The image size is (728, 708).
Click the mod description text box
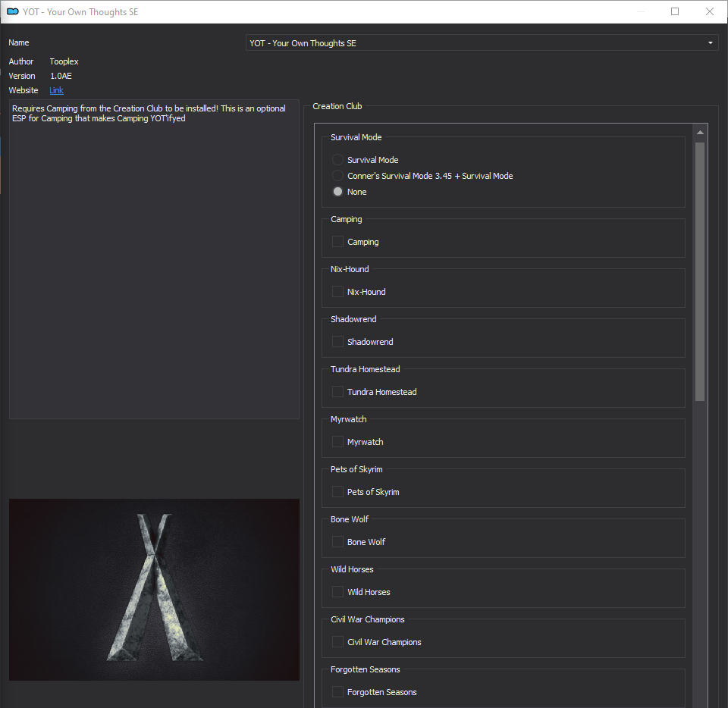pos(154,259)
